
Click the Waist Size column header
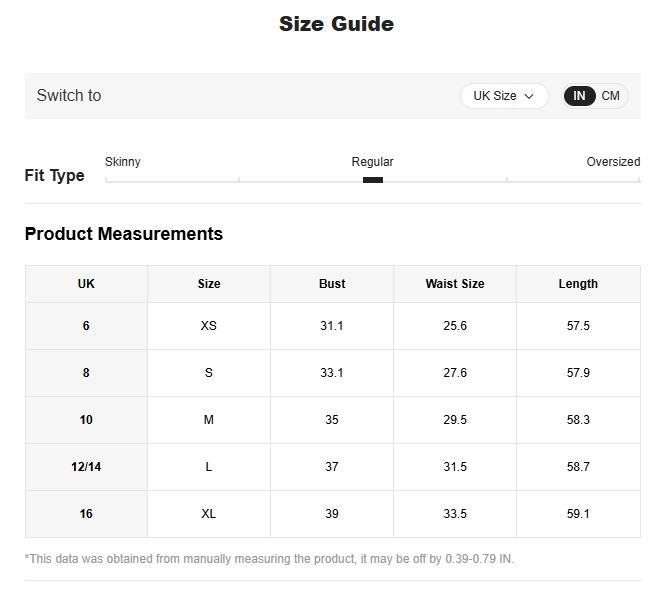point(455,284)
